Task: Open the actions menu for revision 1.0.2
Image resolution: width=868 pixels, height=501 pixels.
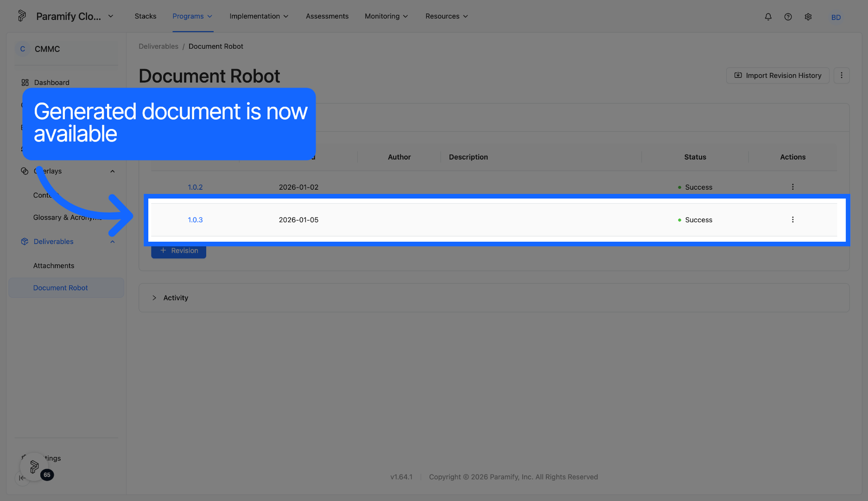Action: 792,187
